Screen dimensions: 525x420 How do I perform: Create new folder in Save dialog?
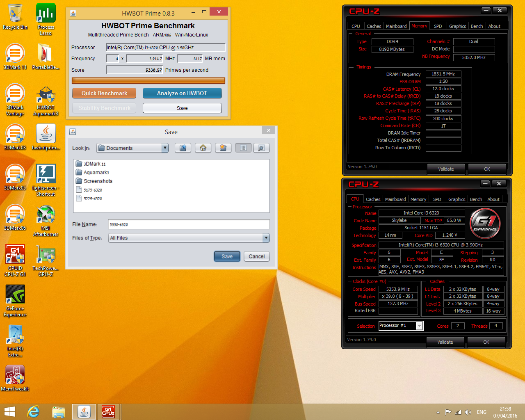click(223, 148)
